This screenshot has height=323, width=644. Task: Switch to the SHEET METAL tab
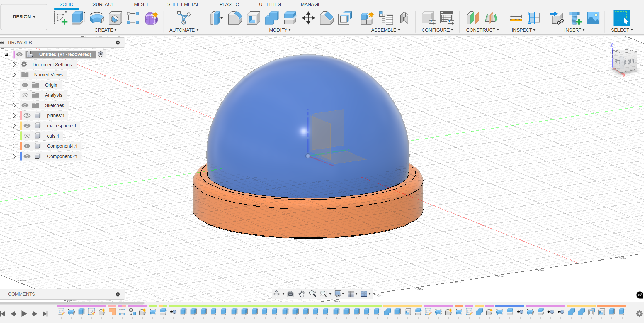183,4
